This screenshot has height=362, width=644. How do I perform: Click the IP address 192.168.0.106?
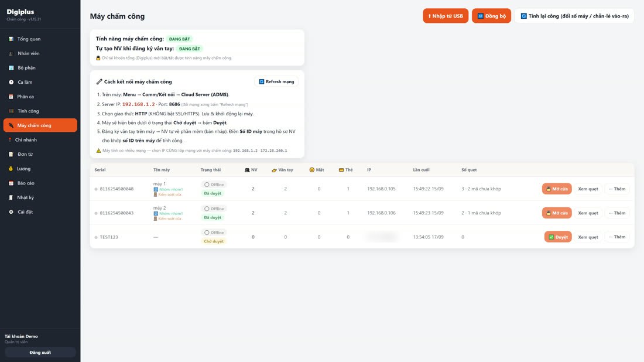click(381, 213)
